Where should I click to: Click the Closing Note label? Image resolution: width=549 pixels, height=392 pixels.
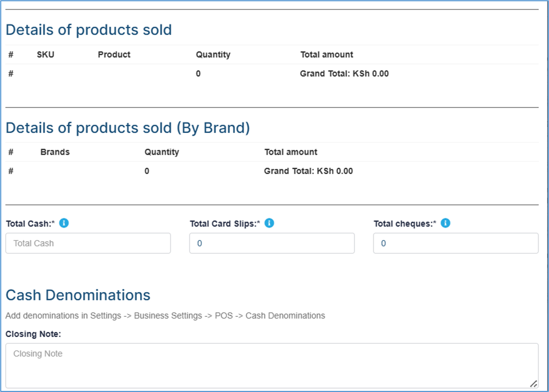click(33, 334)
